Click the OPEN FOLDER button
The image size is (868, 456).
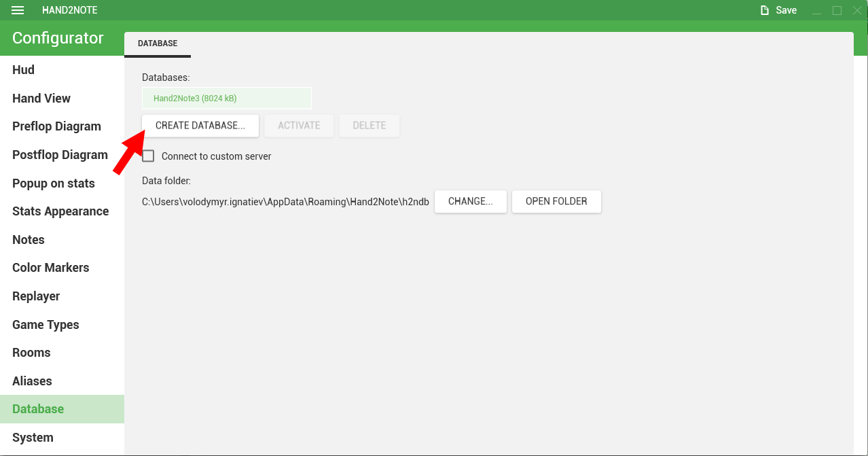[556, 202]
